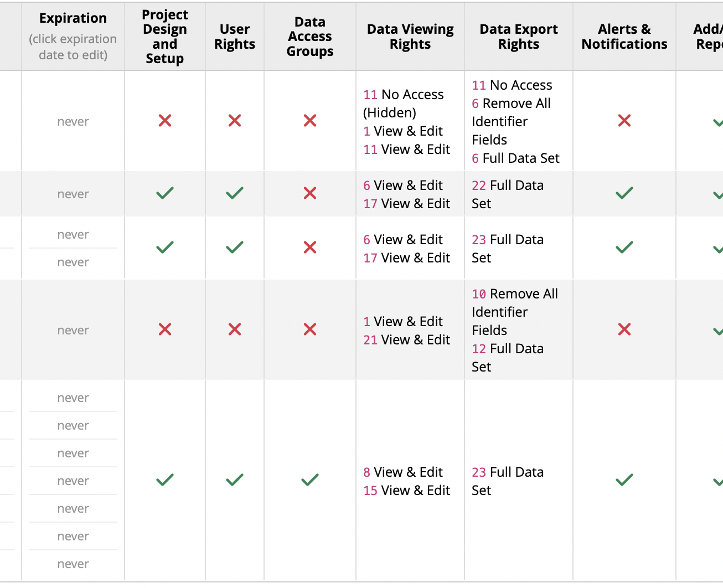Click the red X under Project Design in first row
Screen dimensions: 723x588
click(164, 121)
